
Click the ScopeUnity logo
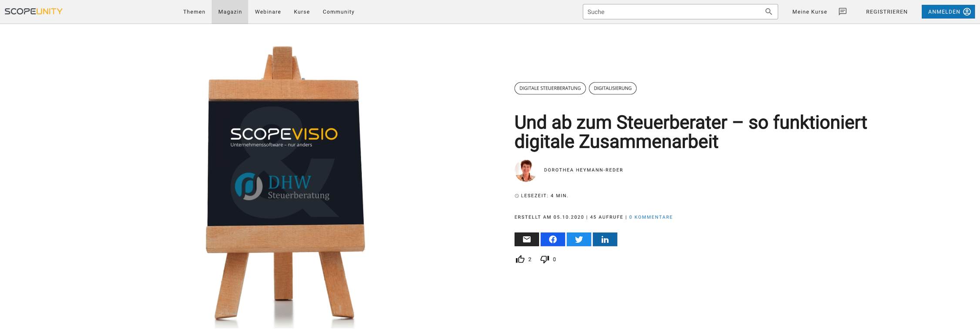tap(34, 11)
